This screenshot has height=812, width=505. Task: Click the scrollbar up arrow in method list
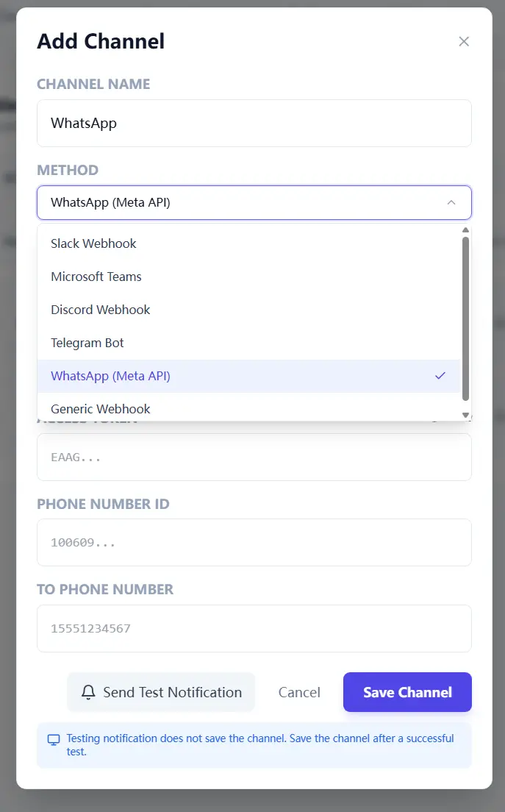(466, 230)
